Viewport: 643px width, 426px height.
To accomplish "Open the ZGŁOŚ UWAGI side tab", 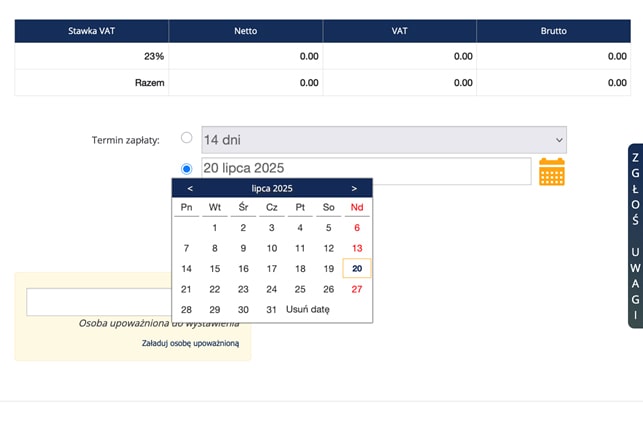I will pos(634,236).
